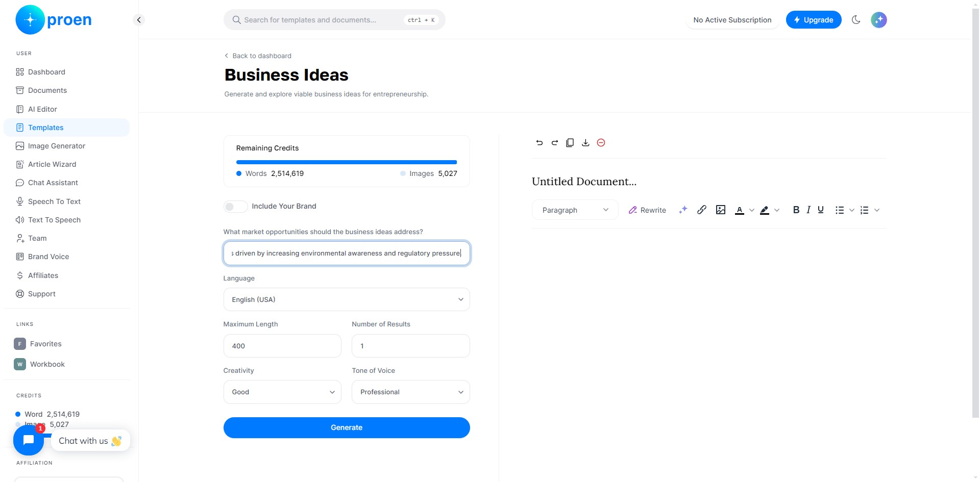Insert a bulleted list
The width and height of the screenshot is (980, 482).
pos(840,210)
